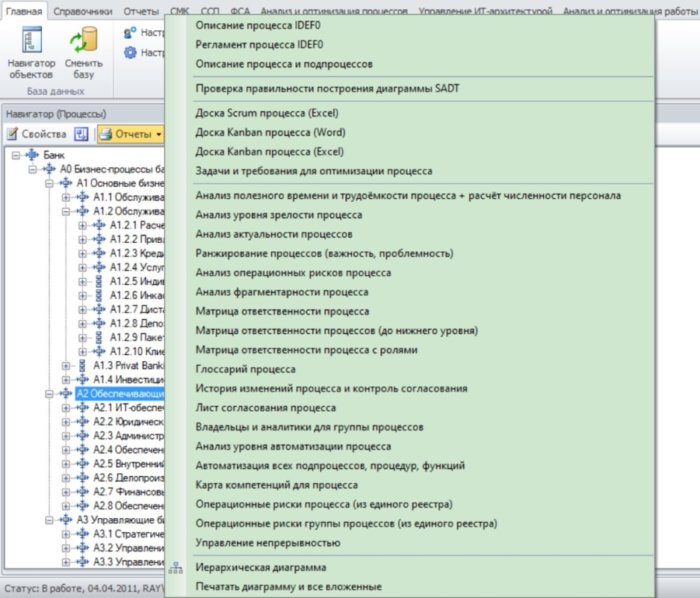Click the blue gear settings icon
This screenshot has height=598, width=700.
pos(130,53)
